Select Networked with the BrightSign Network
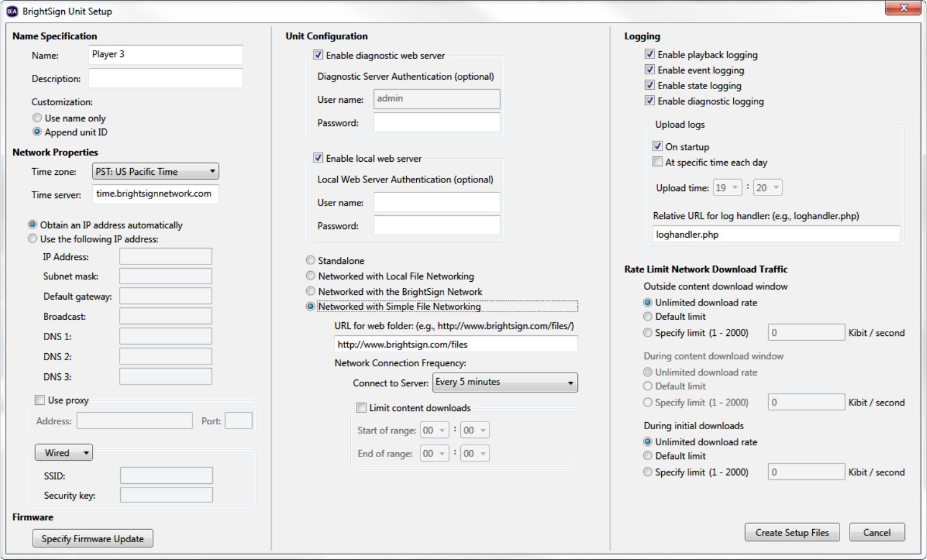 coord(310,291)
